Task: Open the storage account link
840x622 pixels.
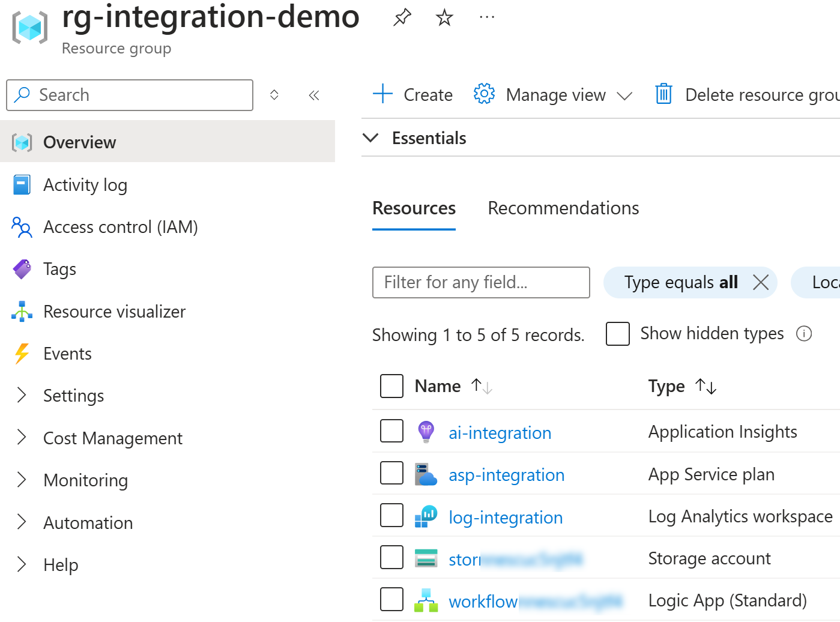Action: 516,560
